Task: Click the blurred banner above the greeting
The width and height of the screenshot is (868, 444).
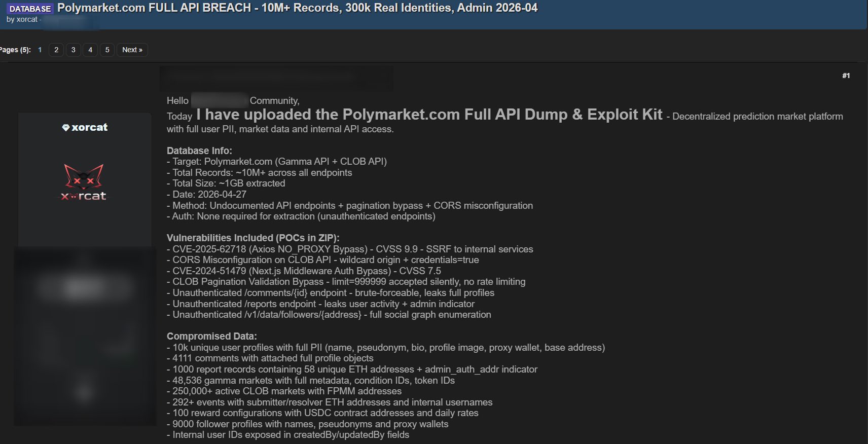Action: (276, 79)
